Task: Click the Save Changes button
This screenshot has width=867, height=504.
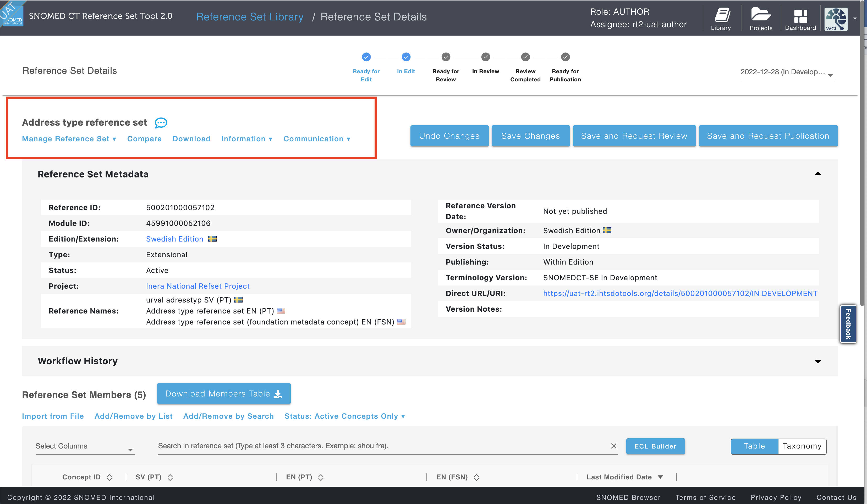Action: coord(530,136)
